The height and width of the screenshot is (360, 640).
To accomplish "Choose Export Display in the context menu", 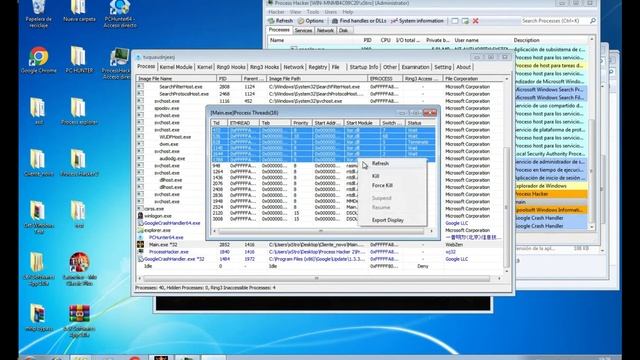I will click(387, 220).
